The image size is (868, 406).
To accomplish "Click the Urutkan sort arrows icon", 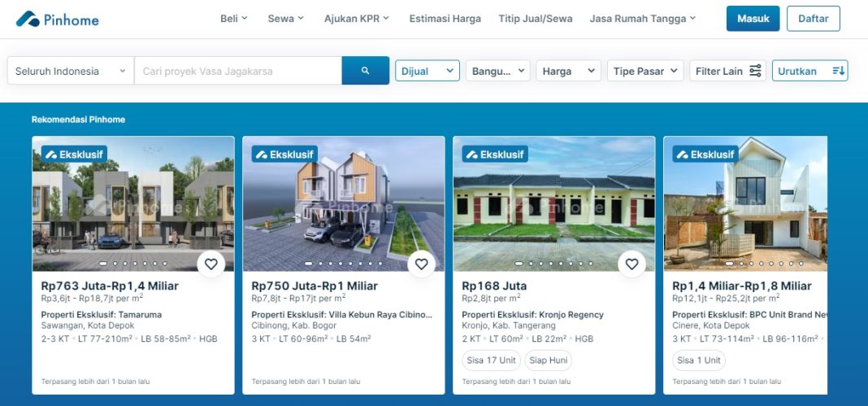I will coord(838,71).
